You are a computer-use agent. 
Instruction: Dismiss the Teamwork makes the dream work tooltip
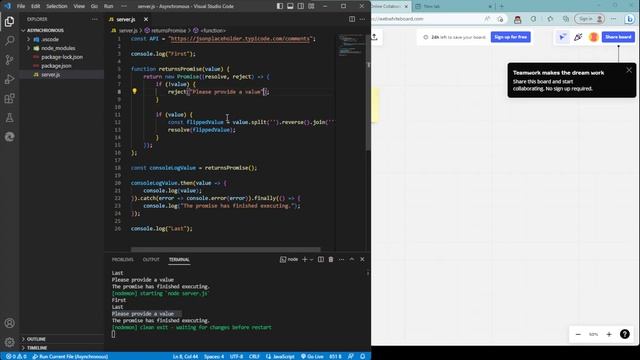click(629, 70)
